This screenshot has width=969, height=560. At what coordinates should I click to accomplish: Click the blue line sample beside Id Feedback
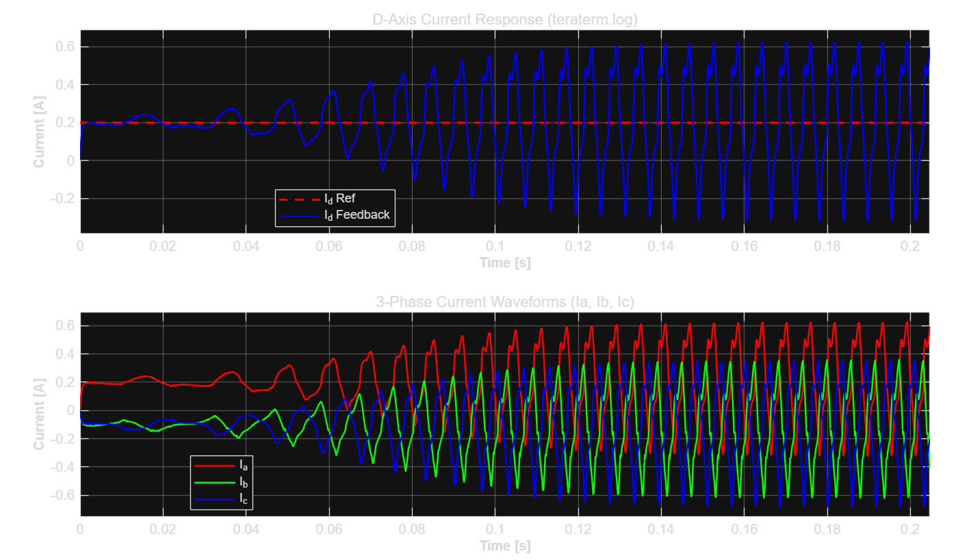click(300, 215)
